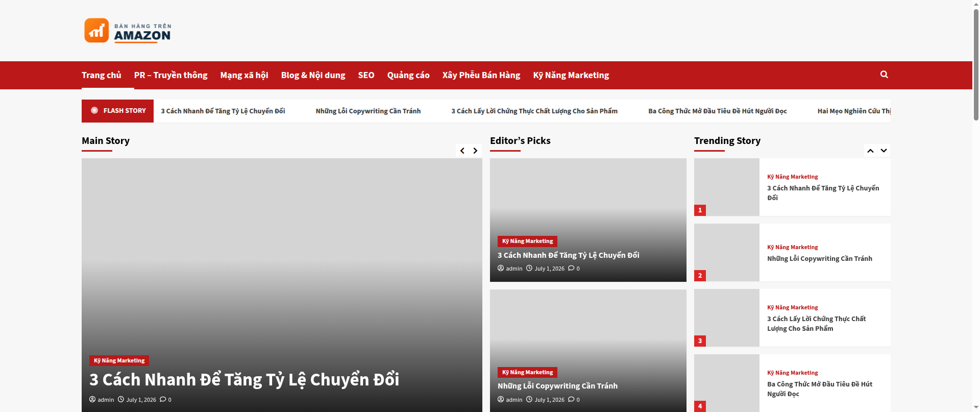This screenshot has width=980, height=412.
Task: Click trending thumbnail numbered 4
Action: 727,383
